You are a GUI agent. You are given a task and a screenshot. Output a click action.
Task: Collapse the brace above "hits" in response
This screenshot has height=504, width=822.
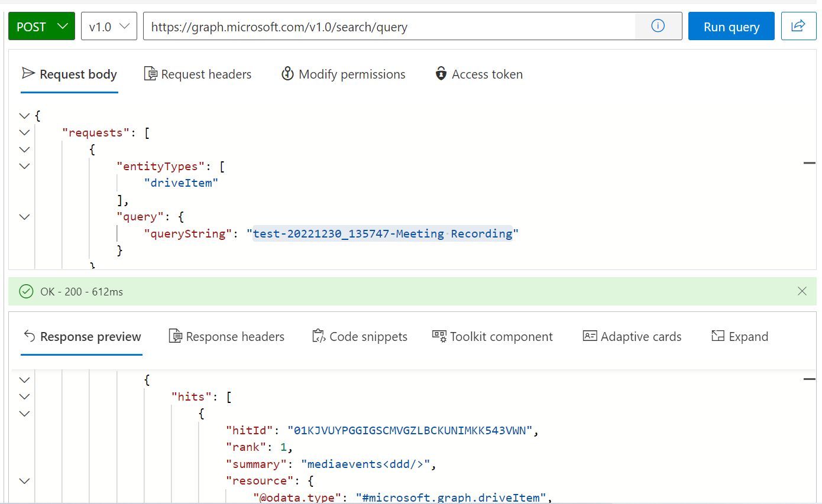click(x=24, y=380)
